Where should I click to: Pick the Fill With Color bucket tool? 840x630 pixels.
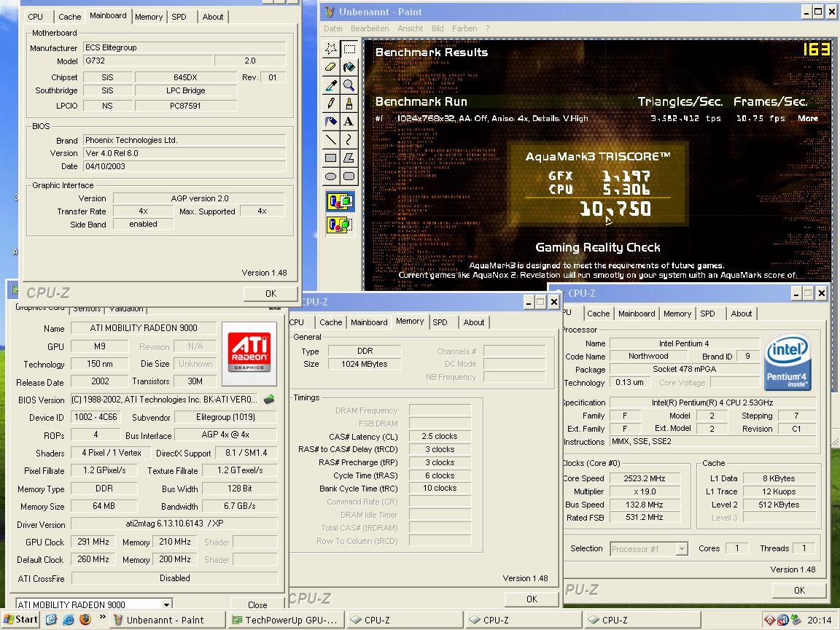click(349, 67)
